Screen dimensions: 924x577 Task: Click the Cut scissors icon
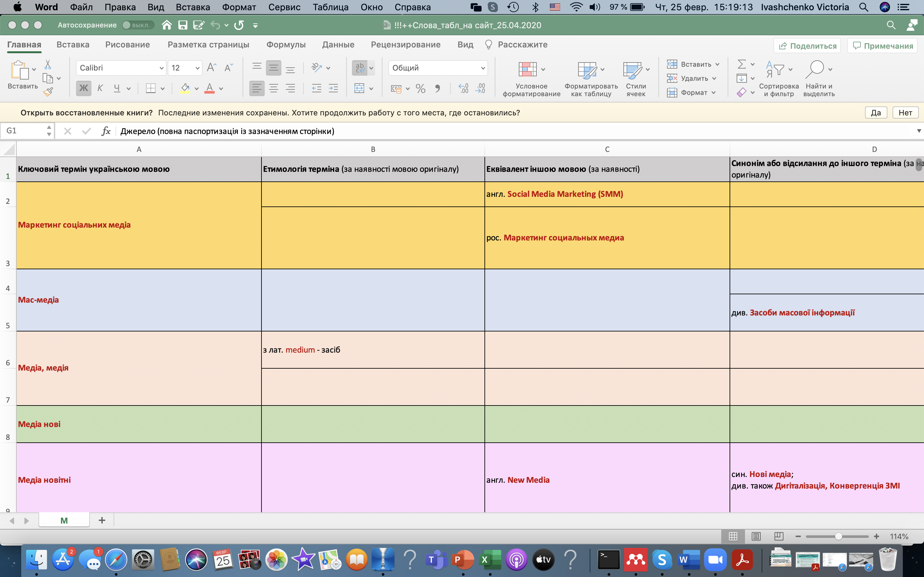(48, 64)
